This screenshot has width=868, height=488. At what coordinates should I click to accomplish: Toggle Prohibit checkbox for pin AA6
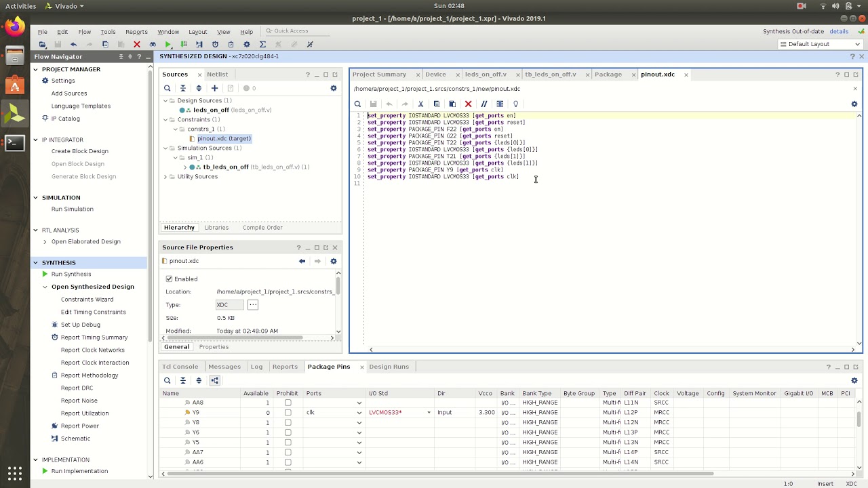click(288, 462)
